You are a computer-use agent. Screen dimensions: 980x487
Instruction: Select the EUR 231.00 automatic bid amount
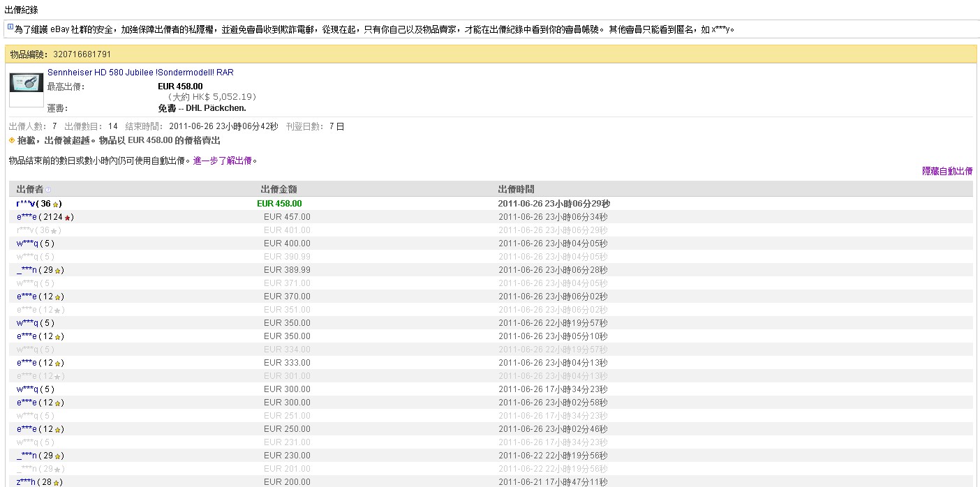pyautogui.click(x=287, y=442)
